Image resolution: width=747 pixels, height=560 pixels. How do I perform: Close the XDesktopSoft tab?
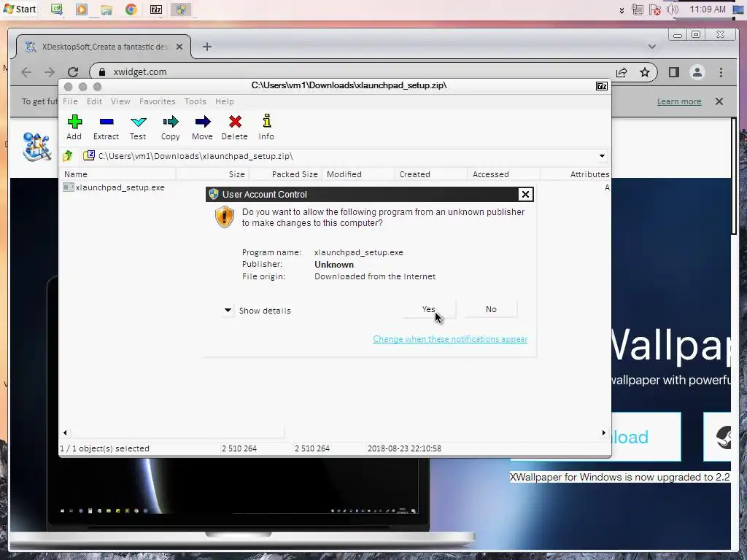click(x=179, y=47)
